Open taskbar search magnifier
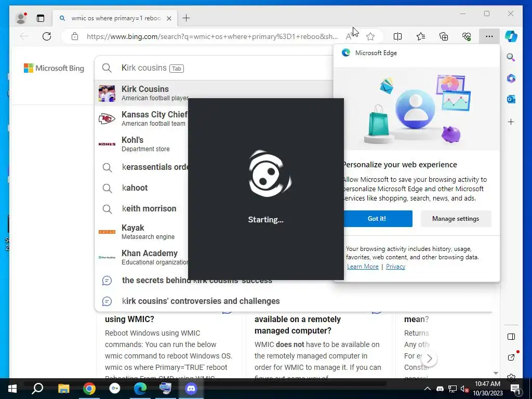This screenshot has width=532, height=399. (x=37, y=389)
